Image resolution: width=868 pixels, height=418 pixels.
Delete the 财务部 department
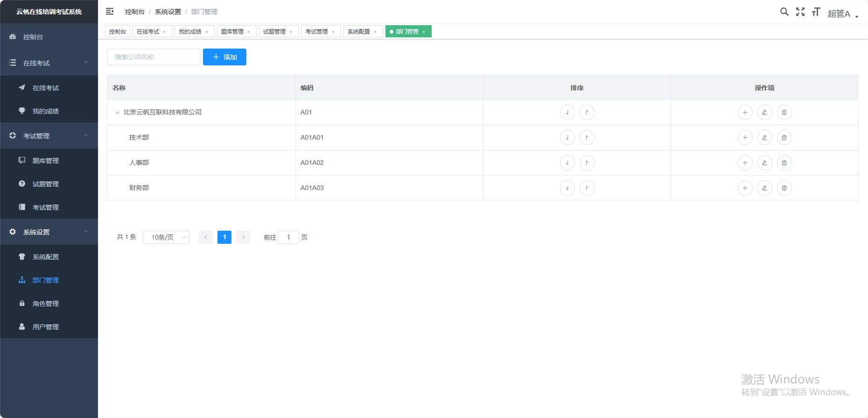pyautogui.click(x=784, y=188)
